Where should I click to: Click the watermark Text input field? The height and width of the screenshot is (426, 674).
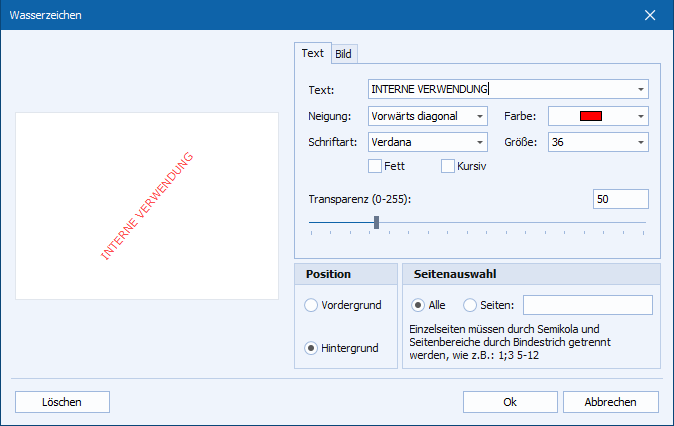point(500,90)
